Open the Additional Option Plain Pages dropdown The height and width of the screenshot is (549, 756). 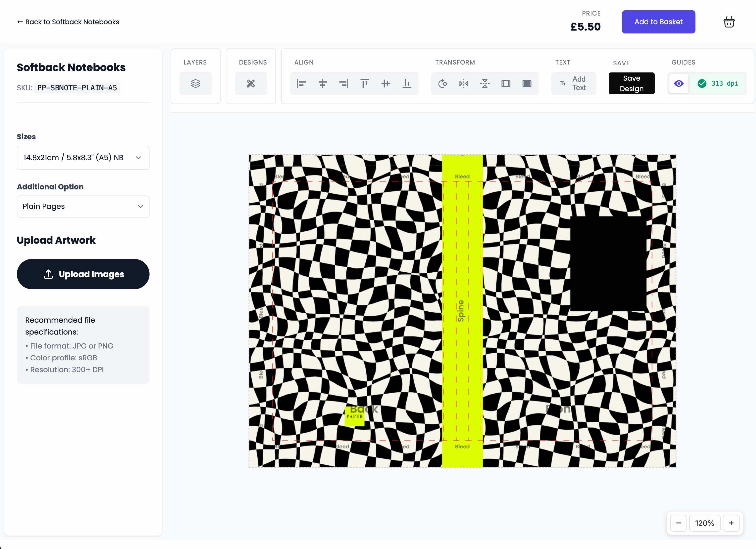83,206
